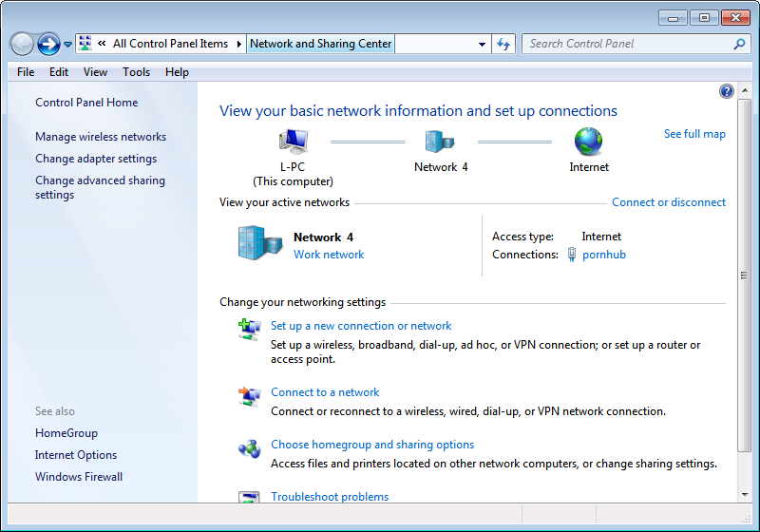Image resolution: width=760 pixels, height=532 pixels.
Task: Click the Connect to a network icon
Action: click(249, 396)
